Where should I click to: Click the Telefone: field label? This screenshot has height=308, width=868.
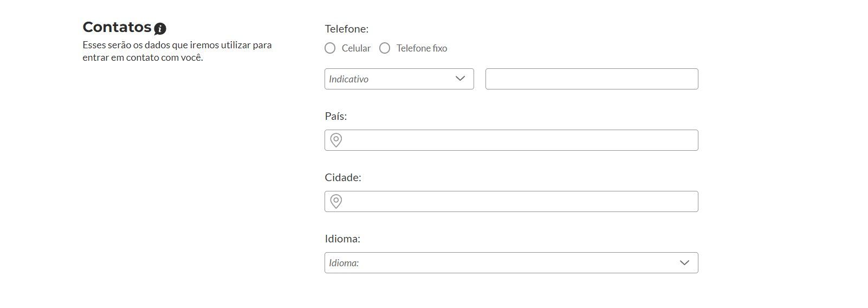click(347, 29)
